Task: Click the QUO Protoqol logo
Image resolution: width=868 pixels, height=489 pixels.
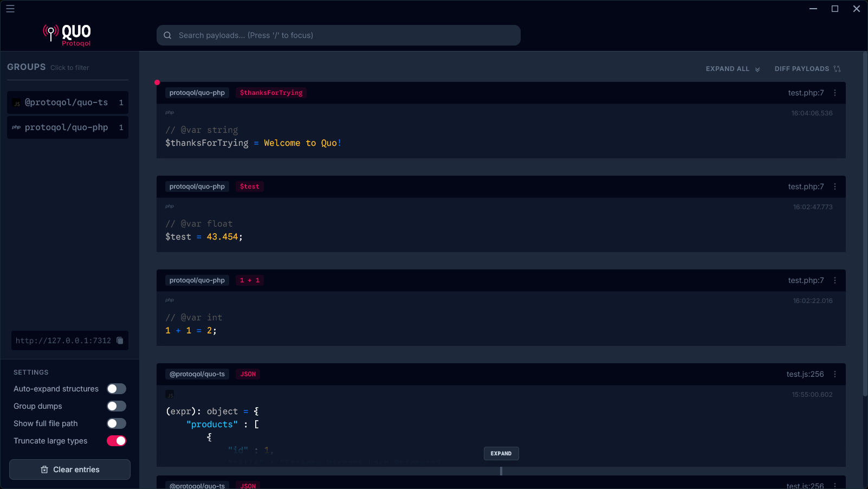Action: click(x=67, y=35)
